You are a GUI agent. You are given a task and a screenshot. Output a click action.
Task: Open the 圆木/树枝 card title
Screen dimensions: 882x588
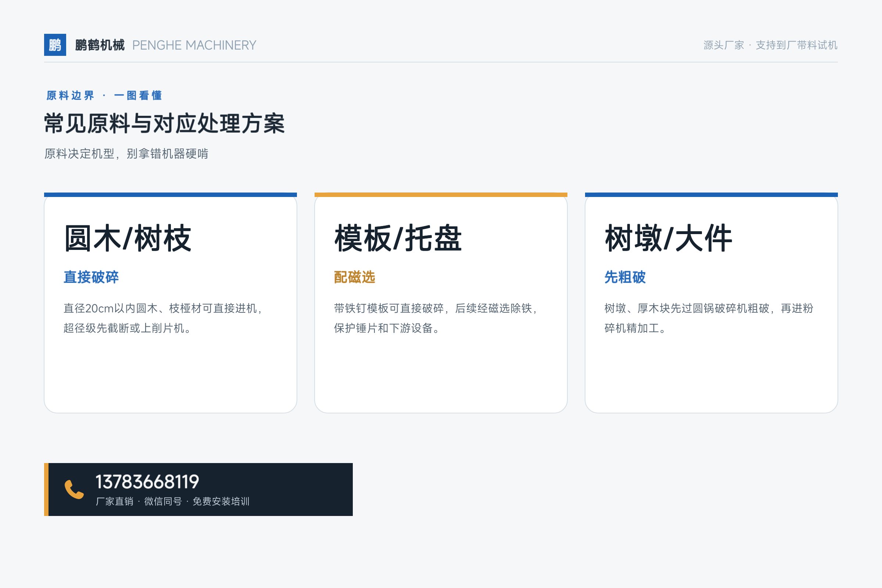point(128,238)
